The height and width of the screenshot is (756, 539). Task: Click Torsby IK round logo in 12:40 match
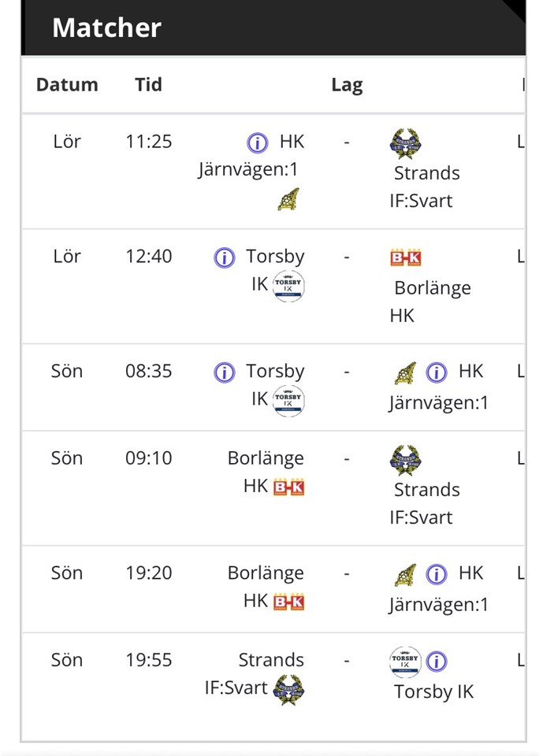(x=288, y=286)
